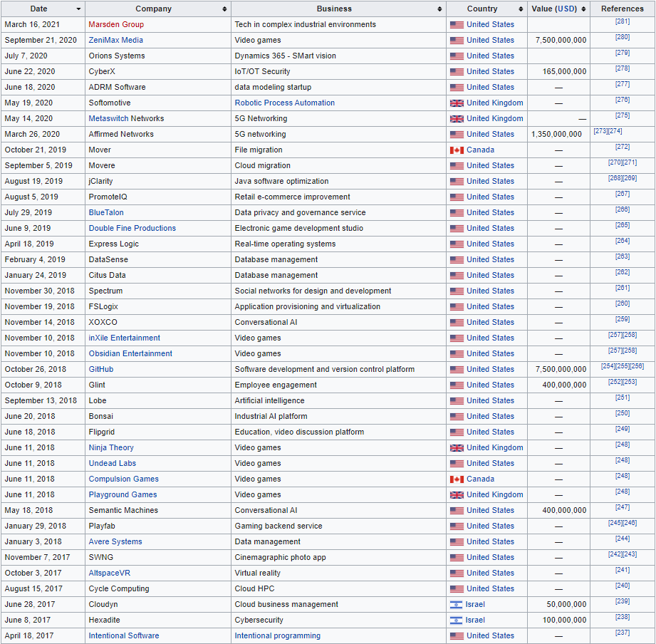Viewport: 656px width, 644px height.
Task: Click Israel flag icon in Cloudyn row
Action: tap(456, 605)
